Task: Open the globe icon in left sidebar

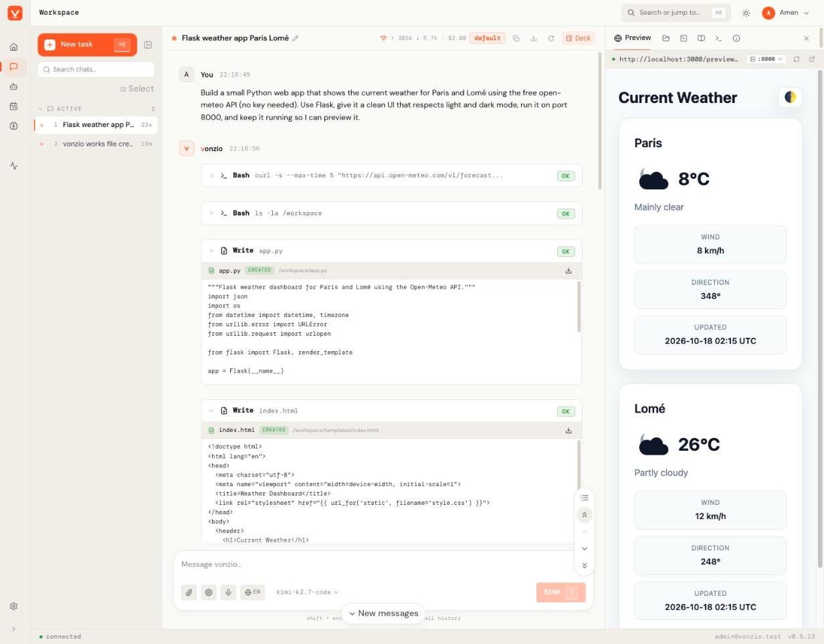Action: pyautogui.click(x=13, y=126)
